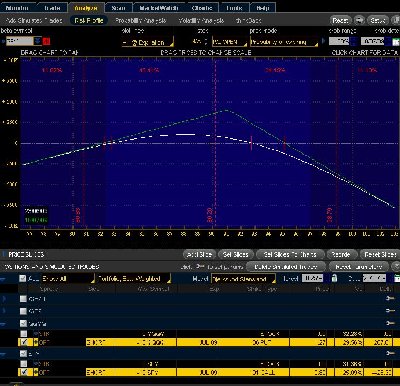400x386 pixels.
Task: Click the red icon beside symbol field
Action: (x=46, y=41)
